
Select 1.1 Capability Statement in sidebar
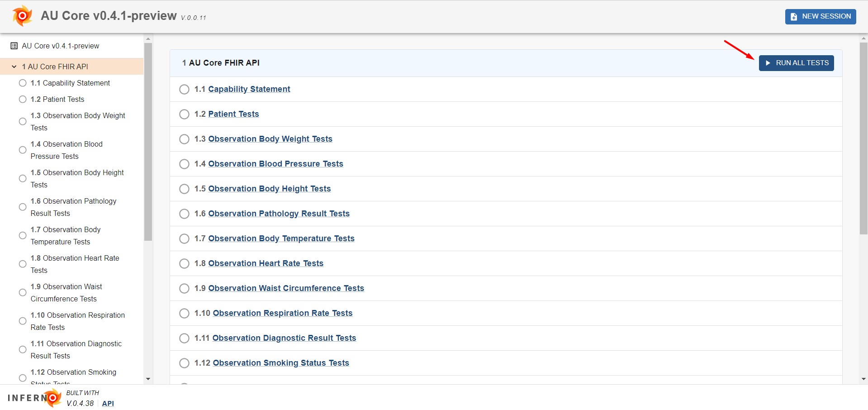[x=70, y=83]
